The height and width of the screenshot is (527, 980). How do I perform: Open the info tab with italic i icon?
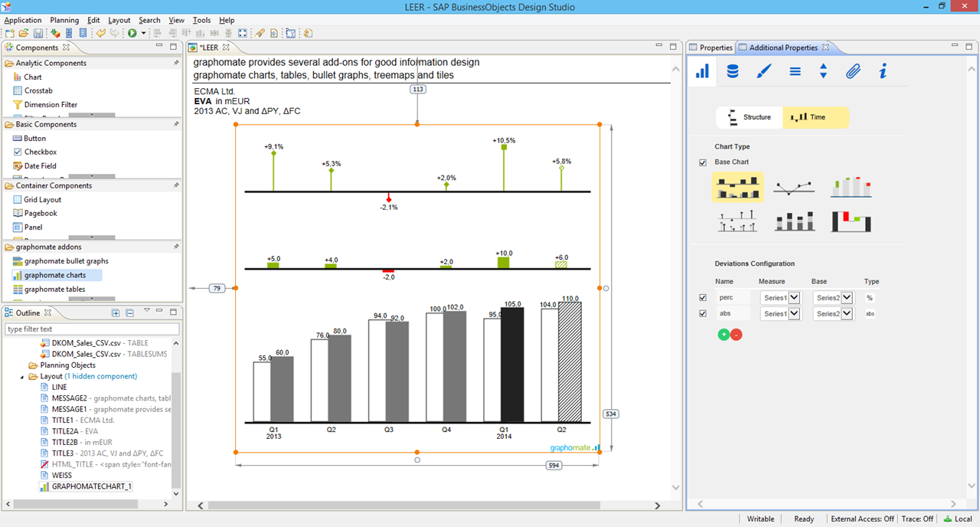(883, 71)
